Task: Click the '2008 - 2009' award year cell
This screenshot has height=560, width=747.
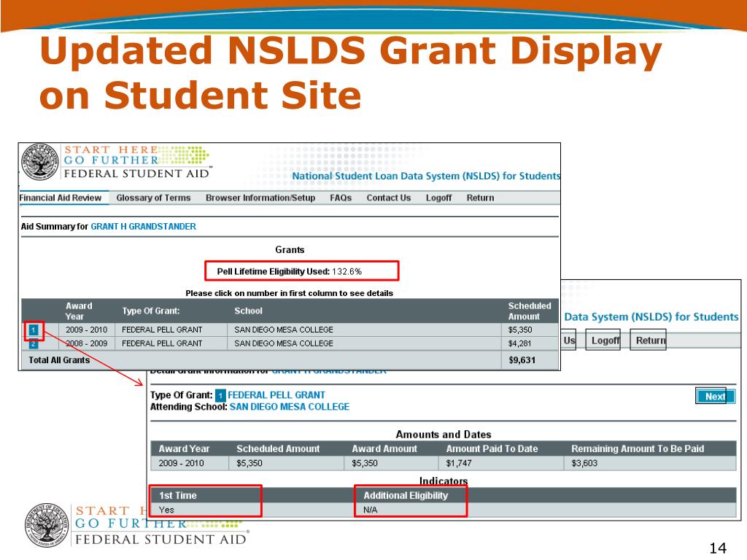Action: pos(87,343)
